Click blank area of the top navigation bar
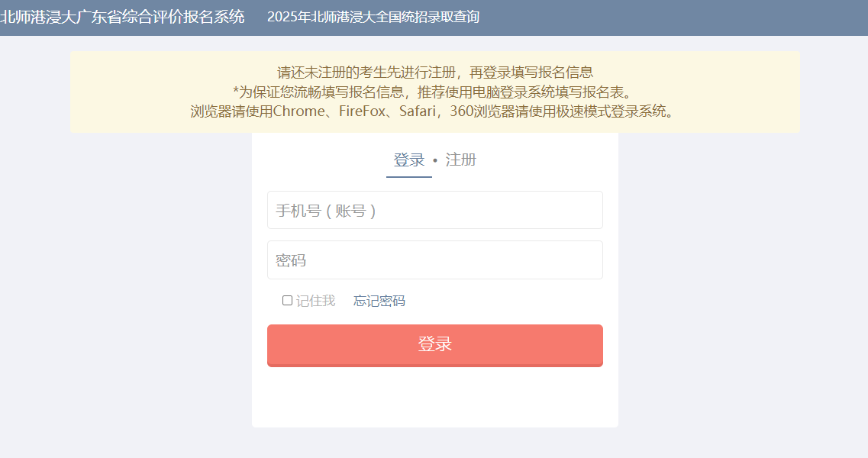This screenshot has height=458, width=868. [x=664, y=18]
